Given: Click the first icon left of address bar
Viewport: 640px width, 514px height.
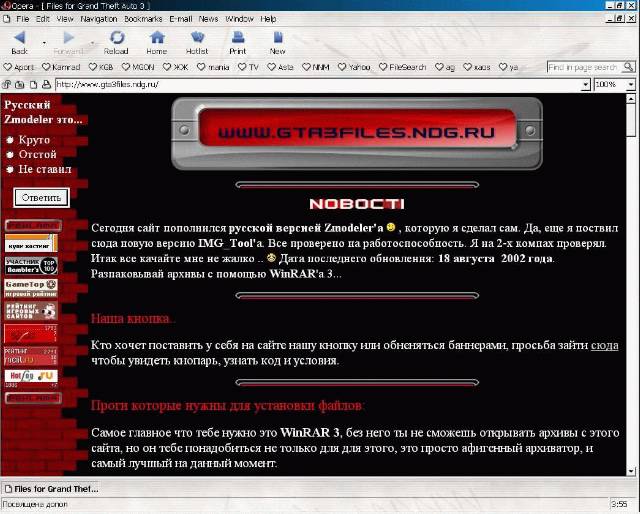Looking at the screenshot, I should coord(6,85).
